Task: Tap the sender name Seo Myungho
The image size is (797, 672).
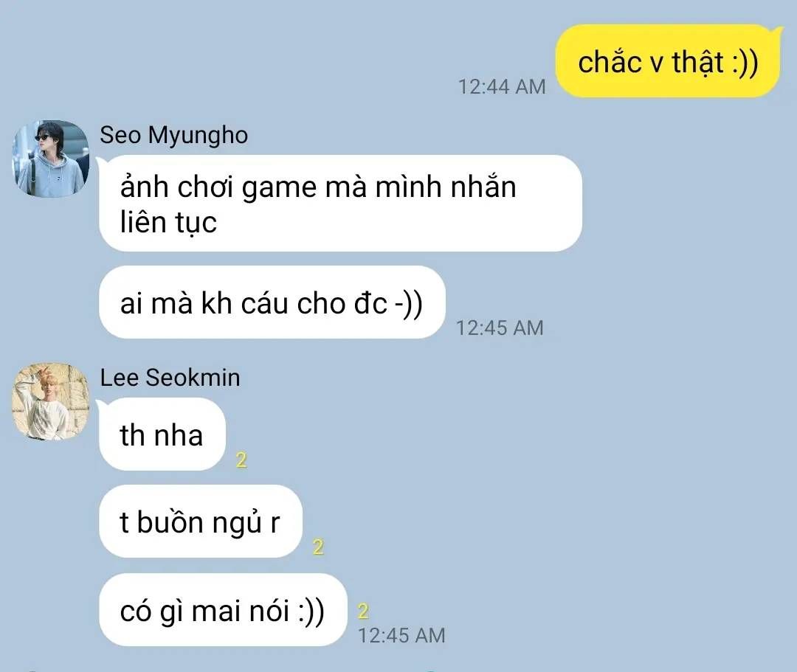Action: tap(174, 136)
